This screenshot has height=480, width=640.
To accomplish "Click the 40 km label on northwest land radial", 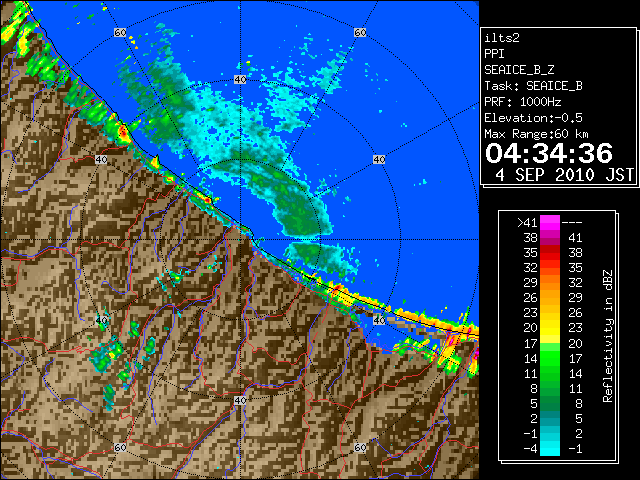I will [x=101, y=160].
